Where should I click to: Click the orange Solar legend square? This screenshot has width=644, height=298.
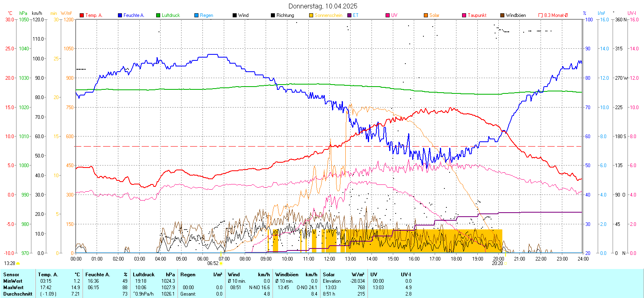click(x=426, y=15)
